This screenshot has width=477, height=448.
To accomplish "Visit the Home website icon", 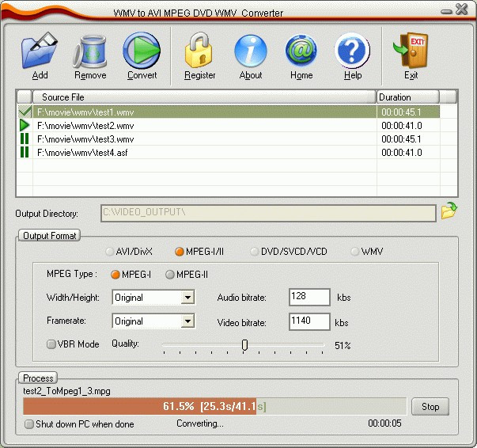I will (301, 51).
